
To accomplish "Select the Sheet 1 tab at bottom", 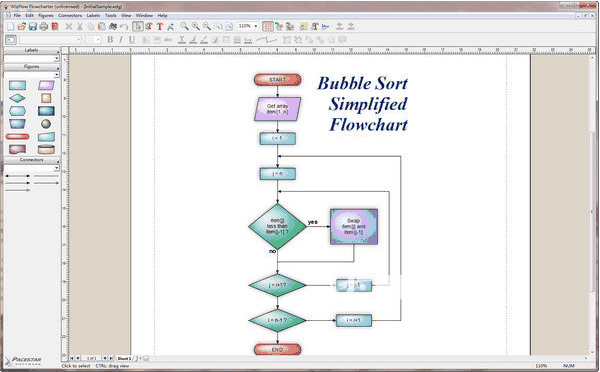I will pyautogui.click(x=124, y=358).
